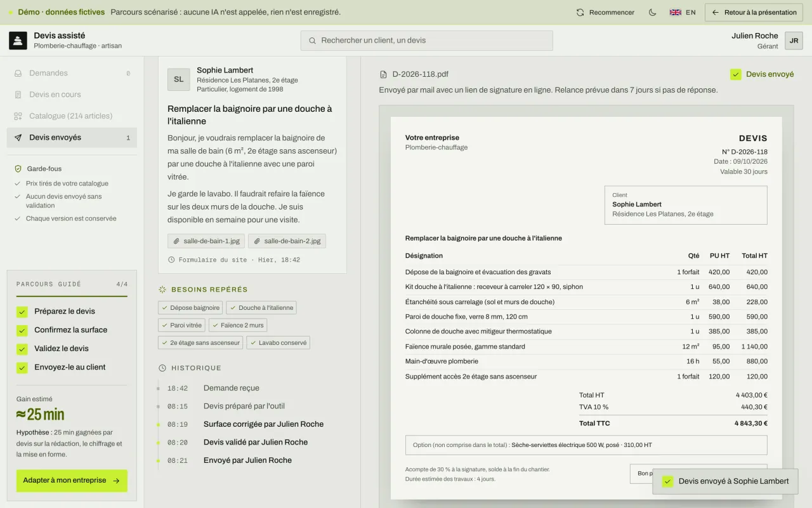Click the PDF file icon beside D-2026-118.pdf
The width and height of the screenshot is (812, 508).
click(x=383, y=74)
